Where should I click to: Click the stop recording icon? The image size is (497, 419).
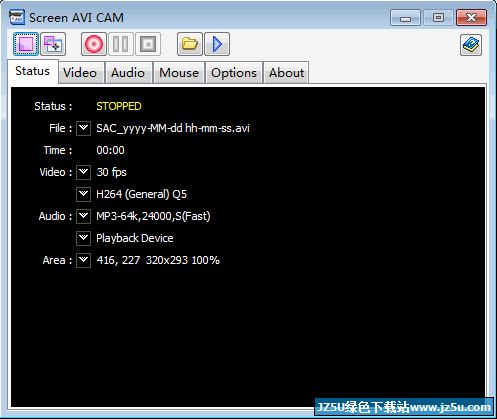[x=148, y=44]
